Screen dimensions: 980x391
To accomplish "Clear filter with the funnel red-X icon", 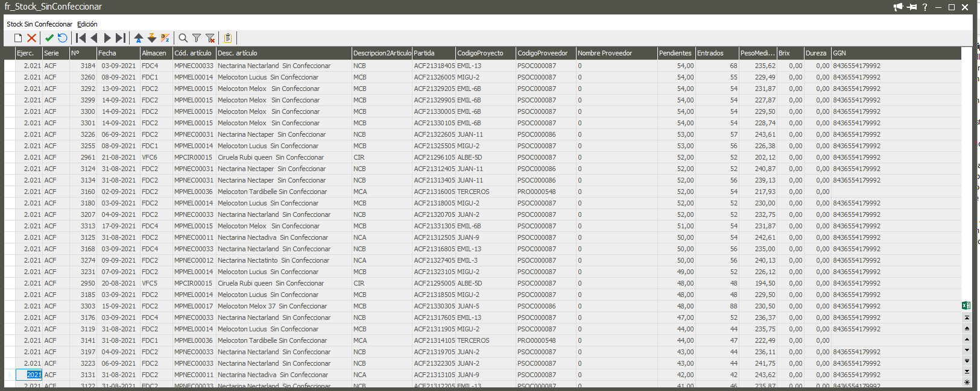I will coord(210,38).
